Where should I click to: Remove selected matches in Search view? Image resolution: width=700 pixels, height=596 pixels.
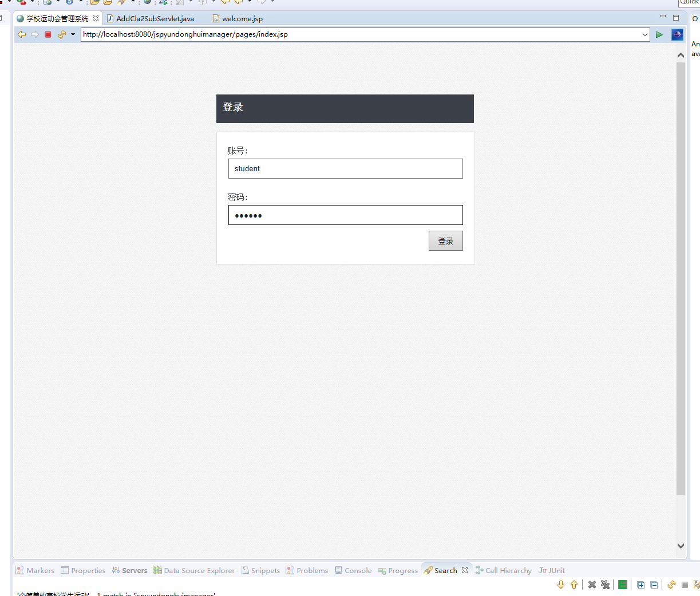592,585
